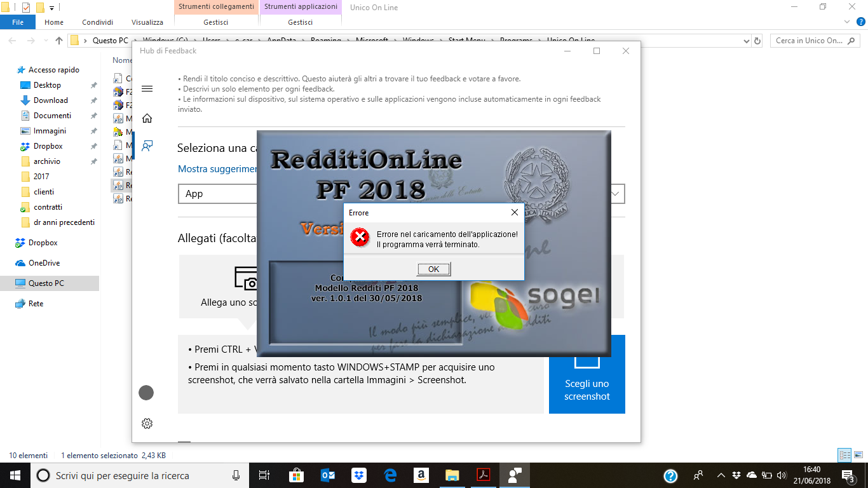
Task: Open Gestisci under Strumenti applicazioni
Action: (301, 22)
